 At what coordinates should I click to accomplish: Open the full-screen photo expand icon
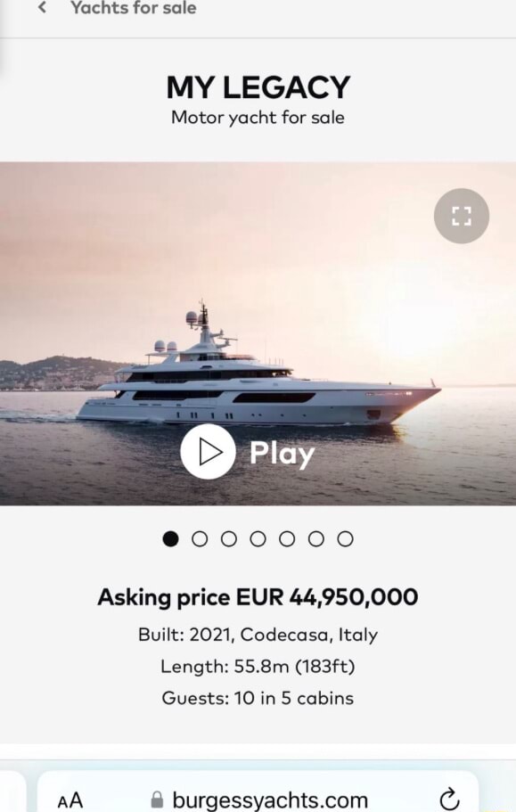[460, 216]
